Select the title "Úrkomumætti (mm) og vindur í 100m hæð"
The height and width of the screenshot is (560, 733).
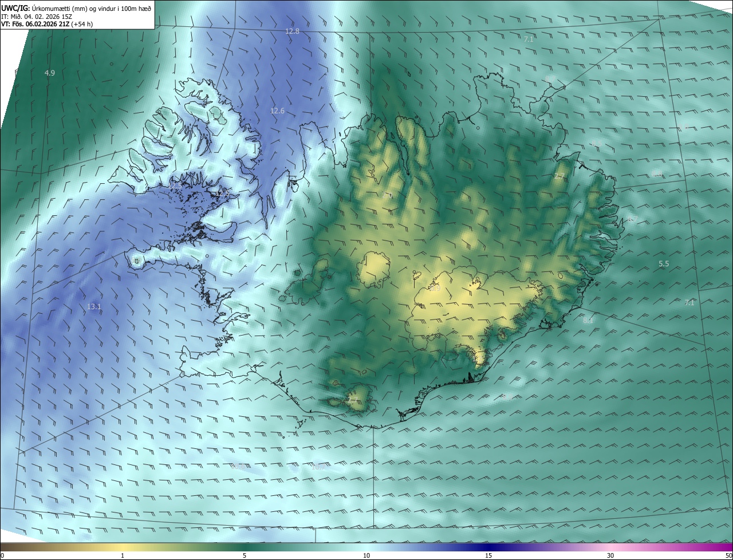92,7
